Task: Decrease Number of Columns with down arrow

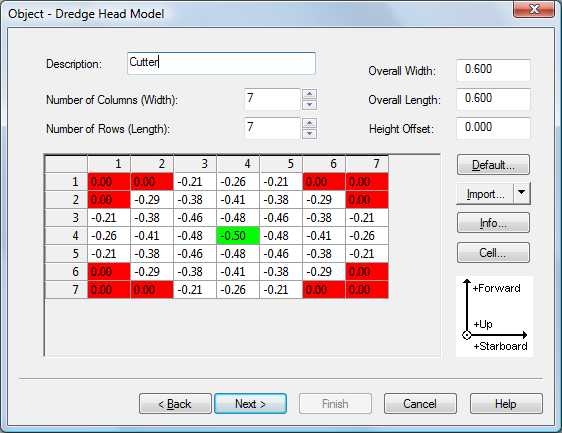Action: pos(309,105)
